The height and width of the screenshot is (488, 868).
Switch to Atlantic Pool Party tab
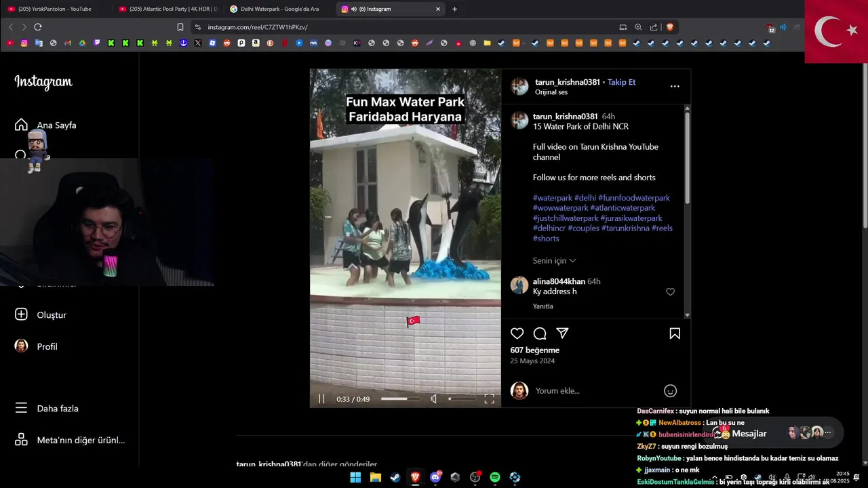click(x=167, y=9)
